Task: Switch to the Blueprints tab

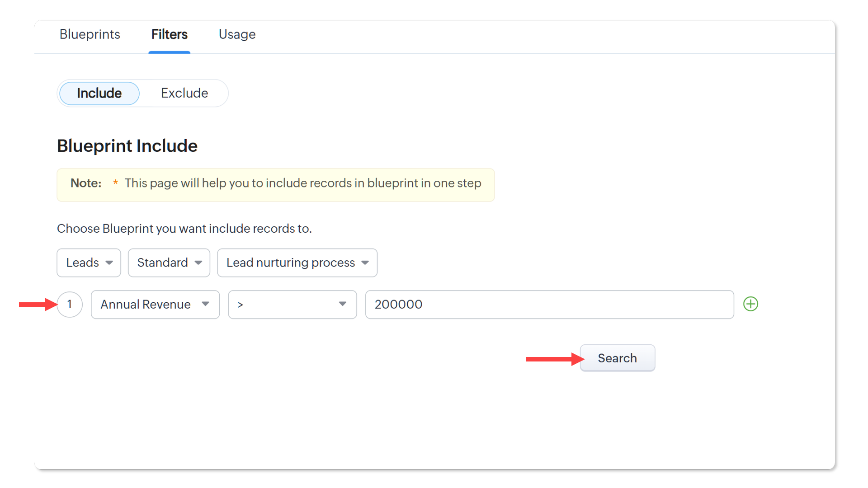Action: click(x=90, y=34)
